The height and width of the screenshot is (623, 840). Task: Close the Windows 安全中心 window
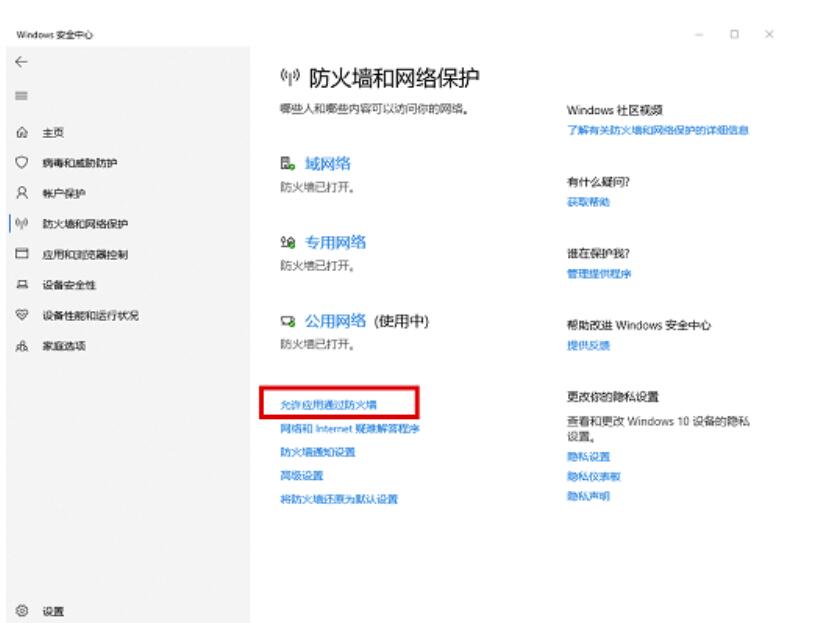(x=769, y=34)
